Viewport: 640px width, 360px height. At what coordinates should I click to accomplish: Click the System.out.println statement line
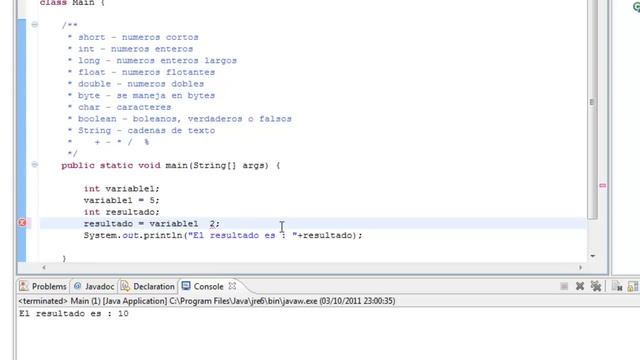click(x=223, y=236)
